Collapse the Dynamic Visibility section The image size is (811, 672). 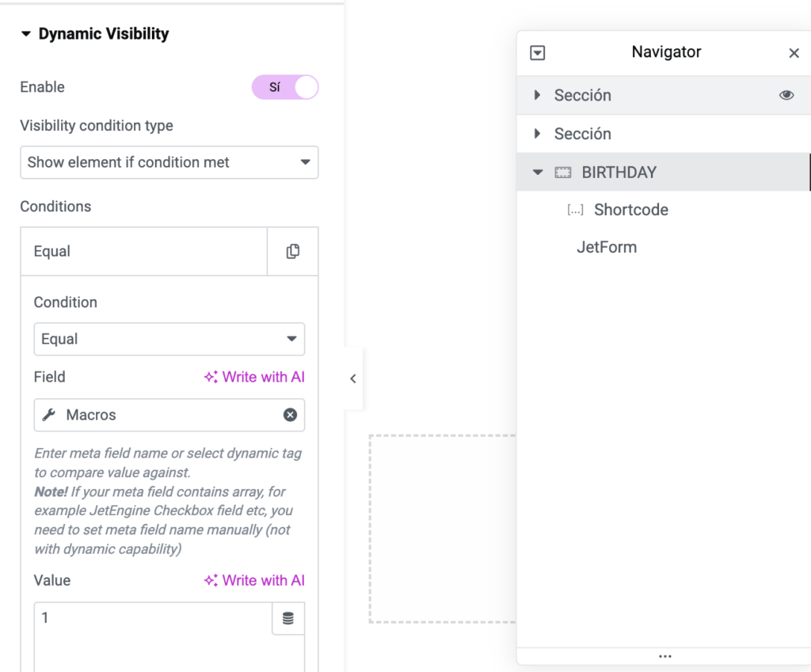[x=25, y=34]
